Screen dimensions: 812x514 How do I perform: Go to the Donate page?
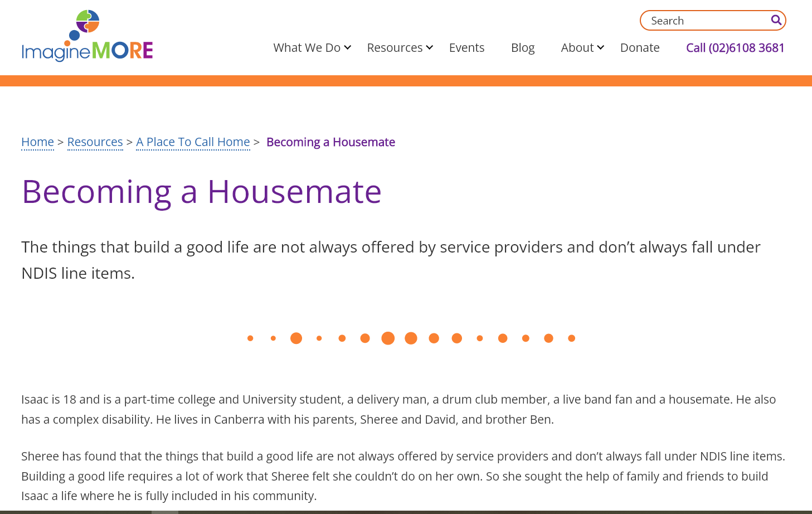coord(640,48)
